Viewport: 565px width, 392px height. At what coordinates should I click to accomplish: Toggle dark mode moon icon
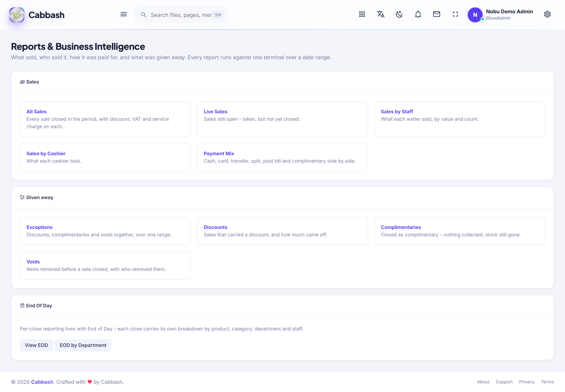[399, 14]
